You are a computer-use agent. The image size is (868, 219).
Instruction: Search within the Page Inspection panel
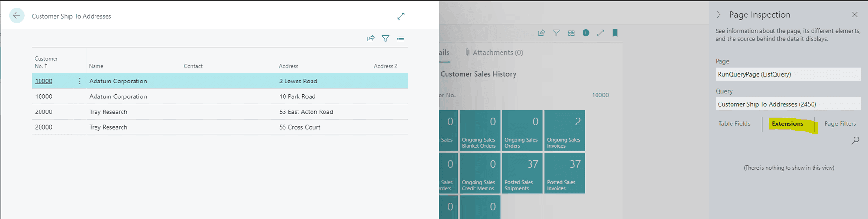855,140
